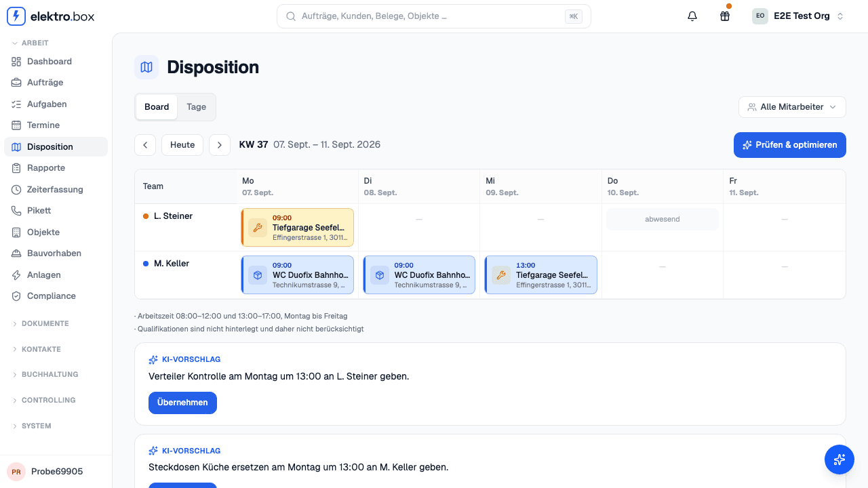Click the Rapporte clipboard icon
The width and height of the screenshot is (868, 488).
(x=16, y=168)
